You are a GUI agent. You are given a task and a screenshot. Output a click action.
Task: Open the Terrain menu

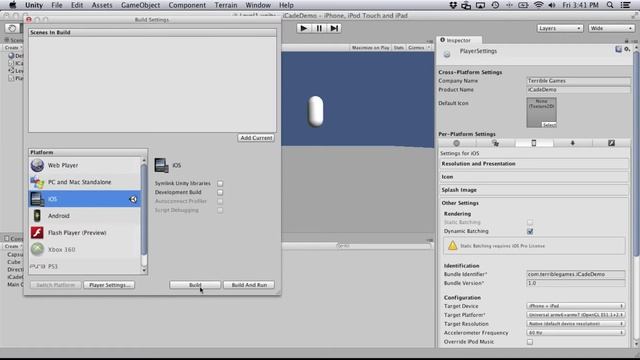(x=226, y=5)
